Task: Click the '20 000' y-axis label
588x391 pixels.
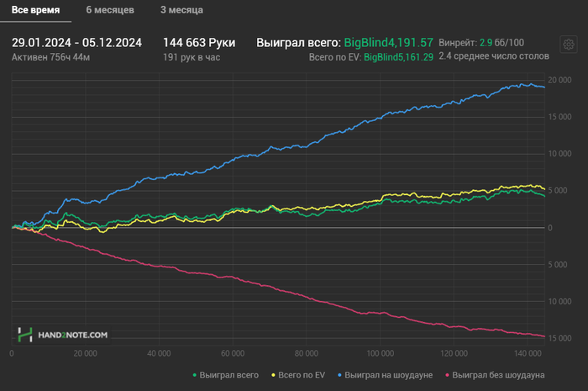Action: [x=559, y=80]
